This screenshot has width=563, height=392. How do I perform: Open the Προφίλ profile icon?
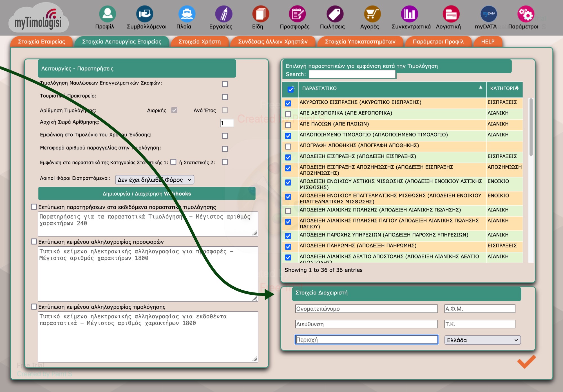pos(107,14)
